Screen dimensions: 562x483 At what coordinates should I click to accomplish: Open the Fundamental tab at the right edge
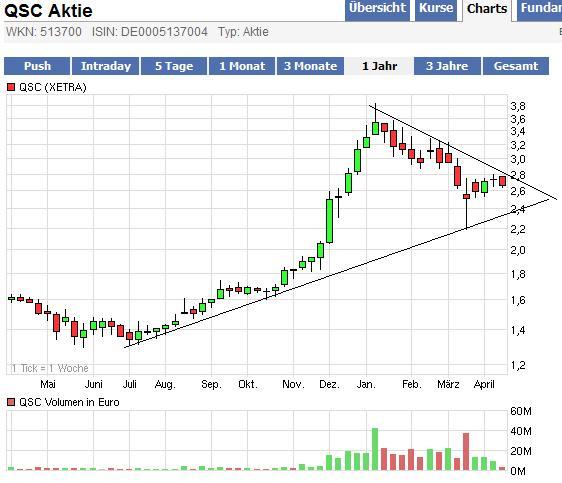540,10
